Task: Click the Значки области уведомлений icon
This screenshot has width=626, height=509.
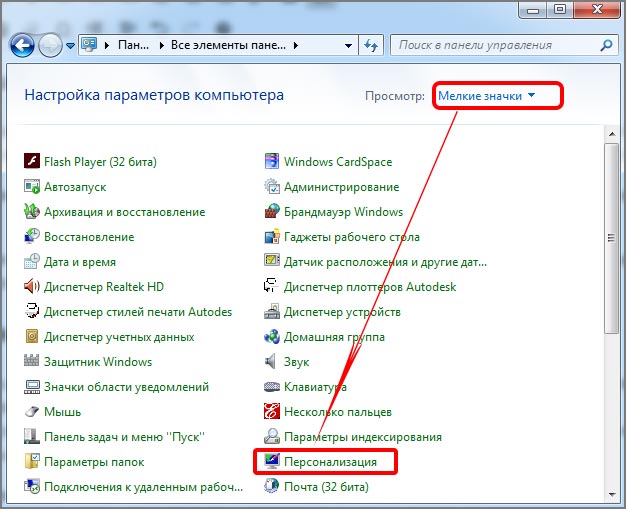Action: coord(32,387)
